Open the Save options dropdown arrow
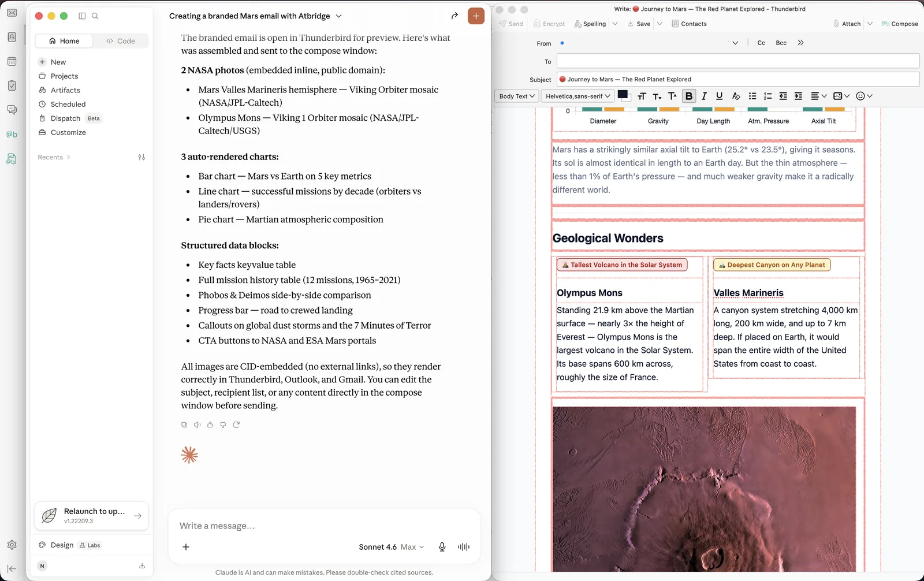Screen dimensions: 924x581 [x=660, y=24]
